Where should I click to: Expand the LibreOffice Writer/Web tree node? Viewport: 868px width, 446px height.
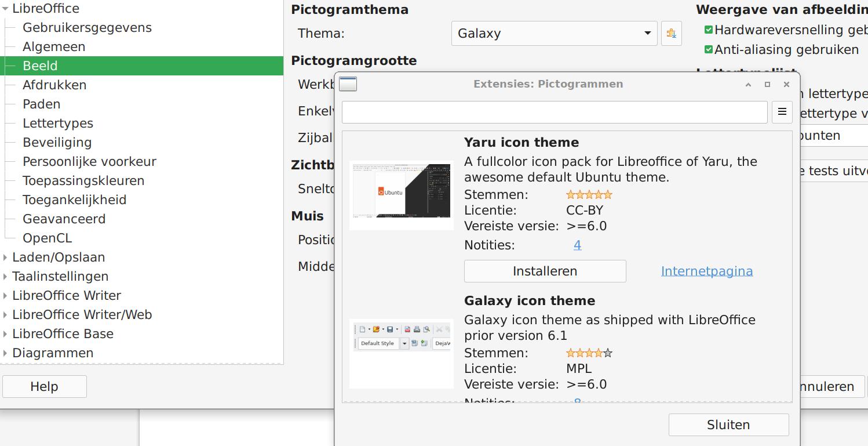coord(5,314)
